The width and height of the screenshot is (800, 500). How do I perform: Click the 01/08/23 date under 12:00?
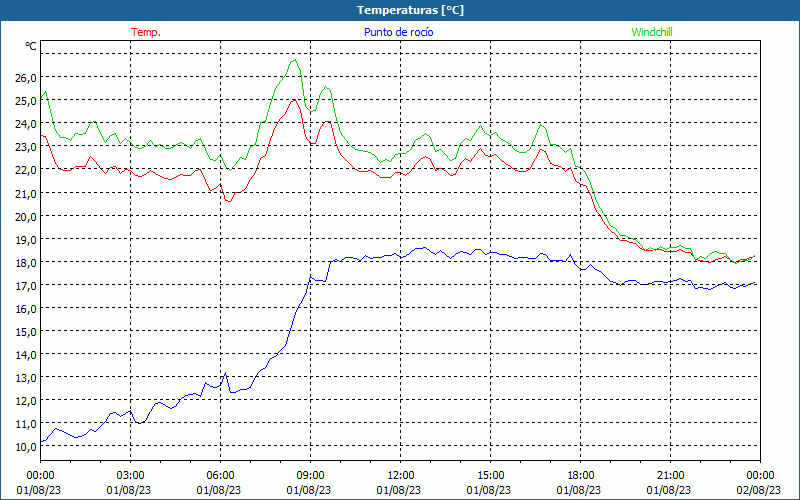coord(399,490)
